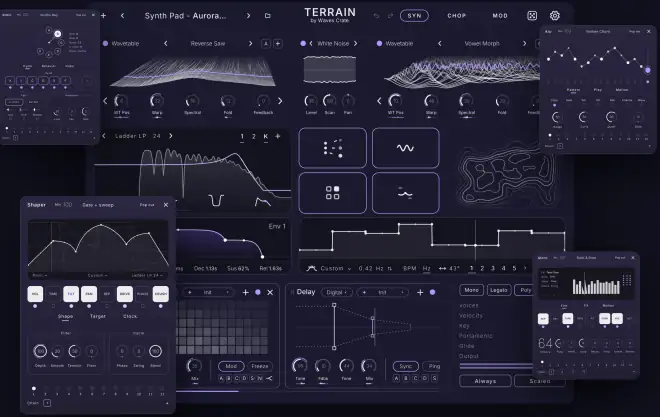Click the plus icon left of preset name
Image resolution: width=660 pixels, height=417 pixels.
tap(104, 16)
